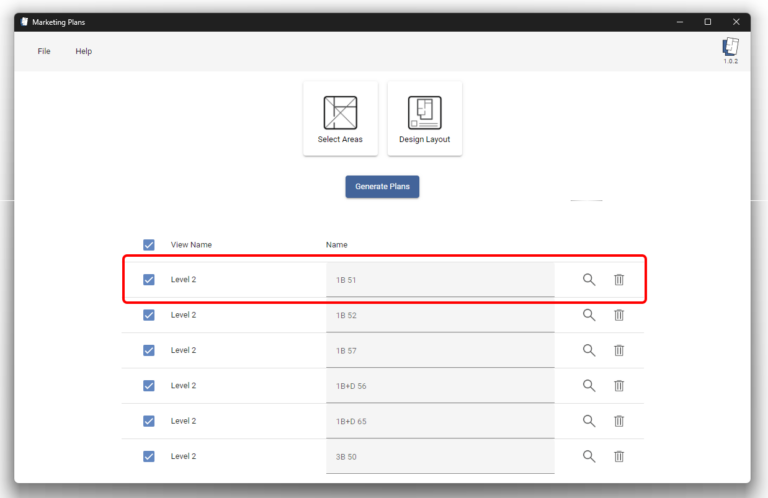The image size is (768, 498).
Task: Click the View Name column header
Action: pyautogui.click(x=191, y=244)
